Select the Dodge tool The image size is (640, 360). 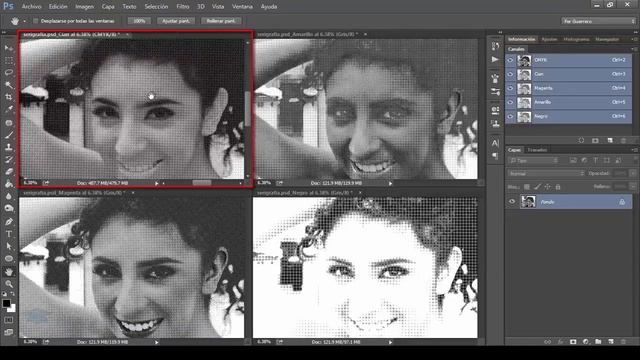9,209
